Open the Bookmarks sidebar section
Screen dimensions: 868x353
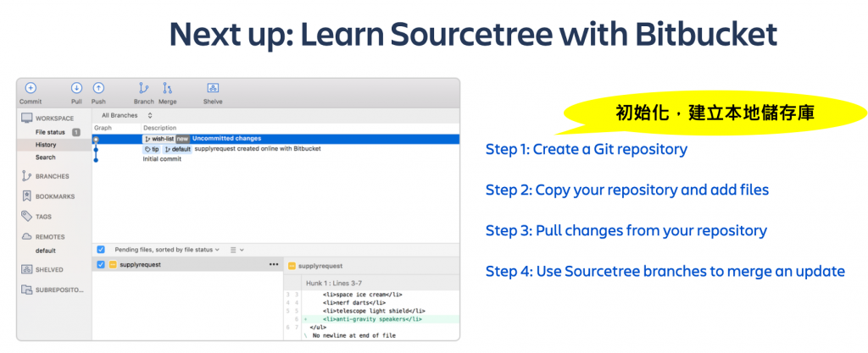tap(48, 196)
